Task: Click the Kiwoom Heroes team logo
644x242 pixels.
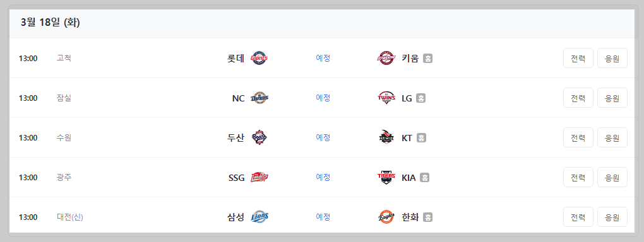Action: tap(386, 58)
